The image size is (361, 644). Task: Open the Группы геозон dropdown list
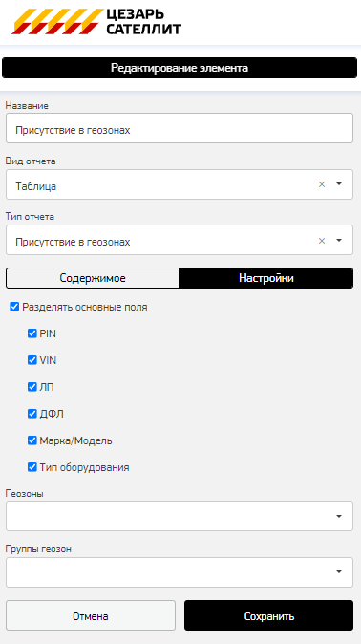coord(180,572)
